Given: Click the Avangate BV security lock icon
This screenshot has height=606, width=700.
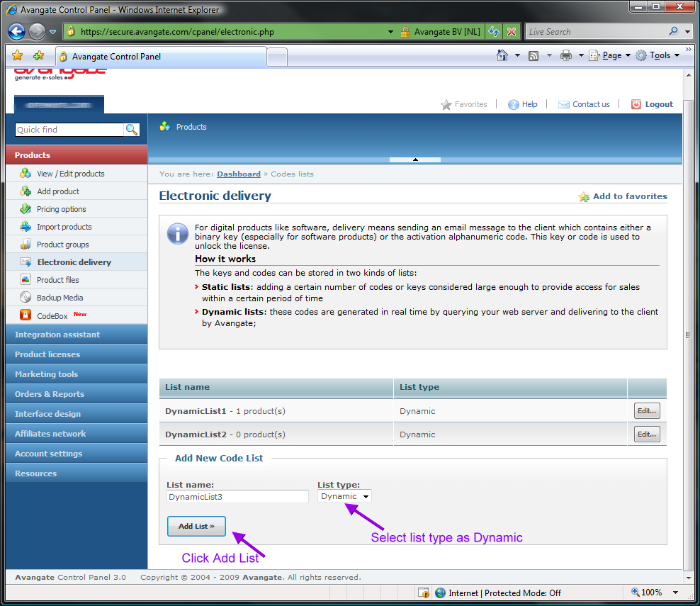Looking at the screenshot, I should [405, 32].
